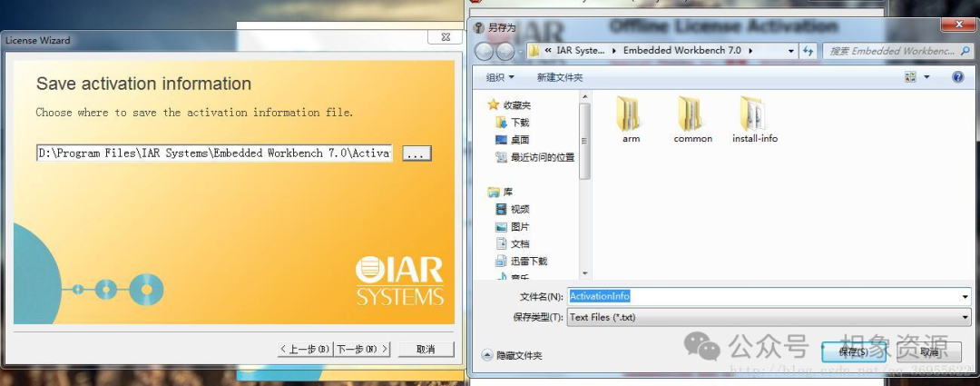Click 新建文件夹 new folder button
This screenshot has height=386, width=980.
click(x=560, y=77)
